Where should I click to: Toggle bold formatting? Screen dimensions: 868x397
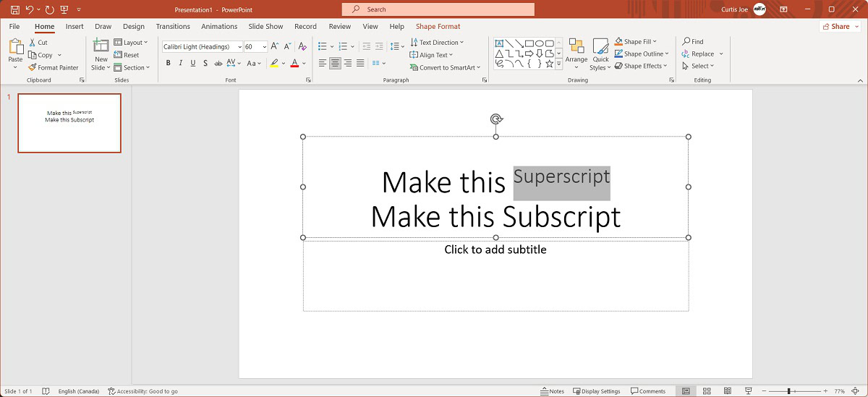[169, 64]
